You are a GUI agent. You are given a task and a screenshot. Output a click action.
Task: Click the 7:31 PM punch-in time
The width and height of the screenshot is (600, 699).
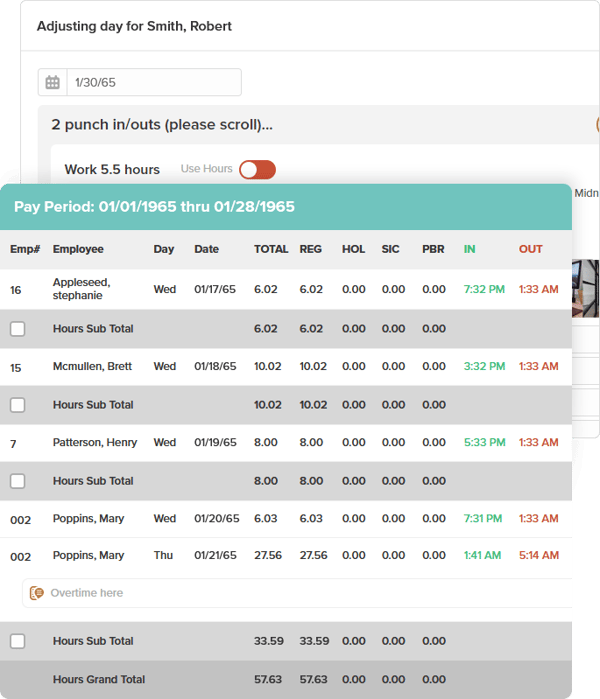coord(483,518)
